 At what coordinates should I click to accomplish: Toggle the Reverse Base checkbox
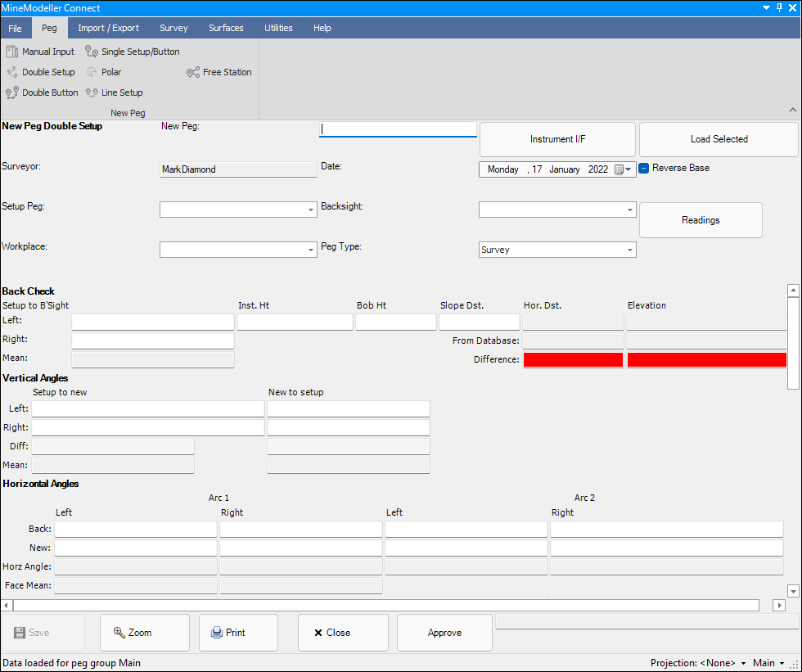(x=644, y=169)
